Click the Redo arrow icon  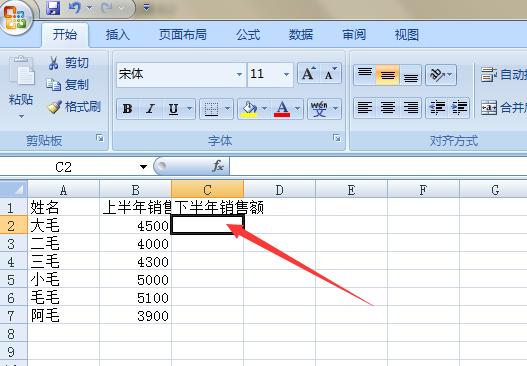(x=107, y=7)
